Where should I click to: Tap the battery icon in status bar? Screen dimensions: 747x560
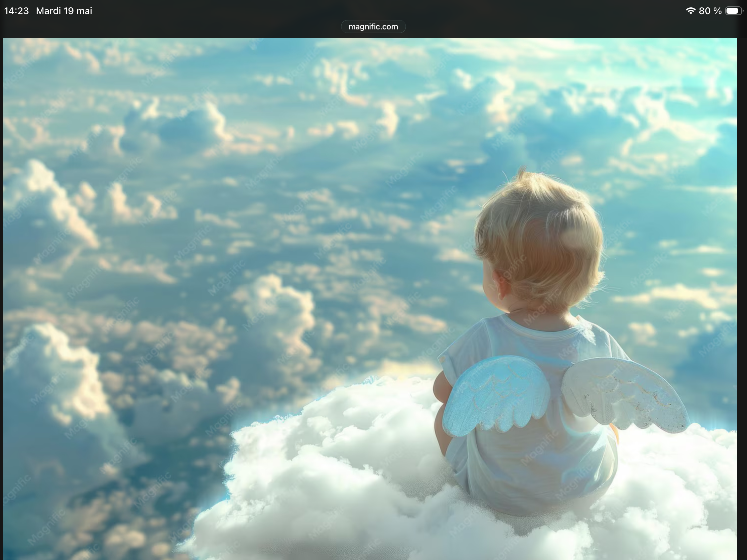[734, 11]
